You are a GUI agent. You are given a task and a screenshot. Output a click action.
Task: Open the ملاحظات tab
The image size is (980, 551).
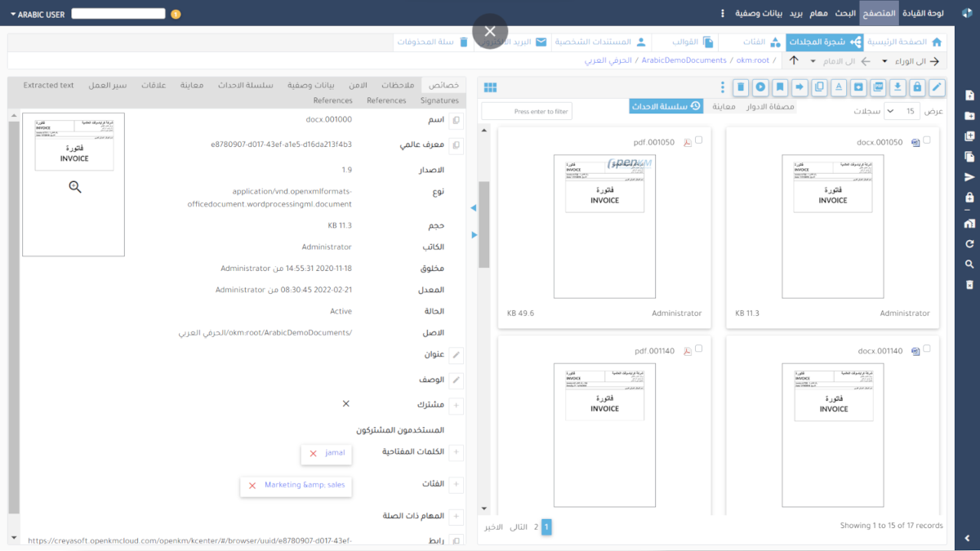(398, 86)
